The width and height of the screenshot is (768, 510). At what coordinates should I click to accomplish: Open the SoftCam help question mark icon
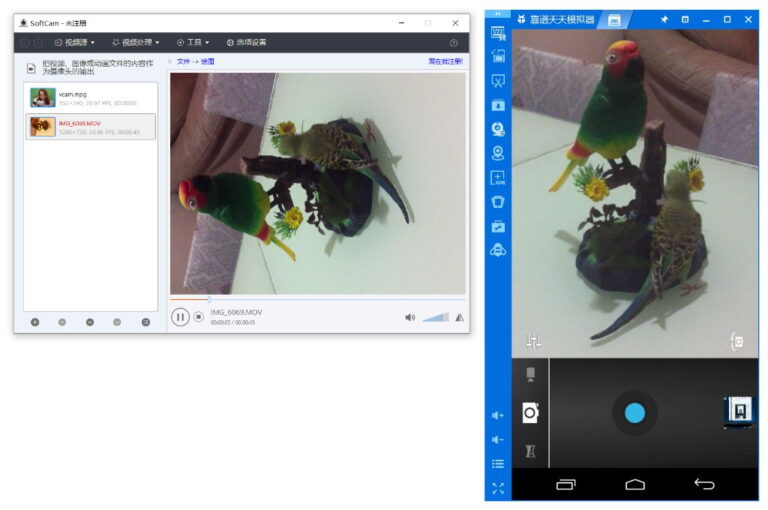[453, 43]
